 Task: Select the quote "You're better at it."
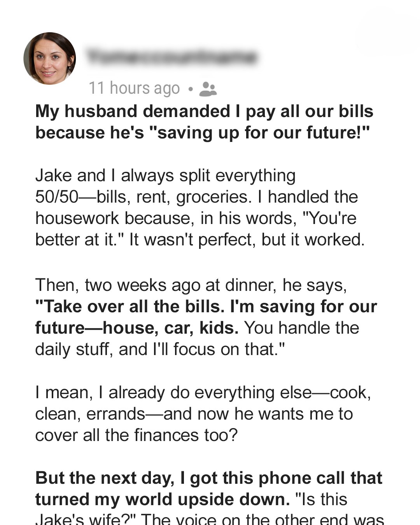point(196,229)
